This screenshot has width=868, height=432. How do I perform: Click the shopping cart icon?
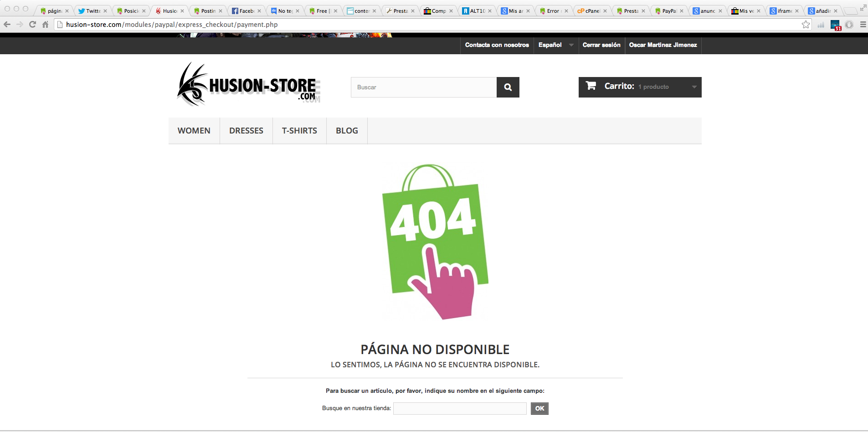[591, 86]
